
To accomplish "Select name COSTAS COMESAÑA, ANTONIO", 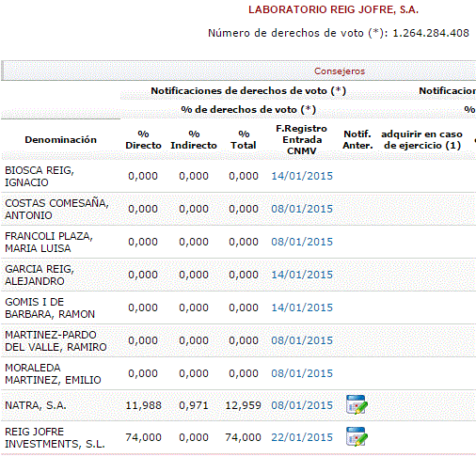I will coord(56,209).
